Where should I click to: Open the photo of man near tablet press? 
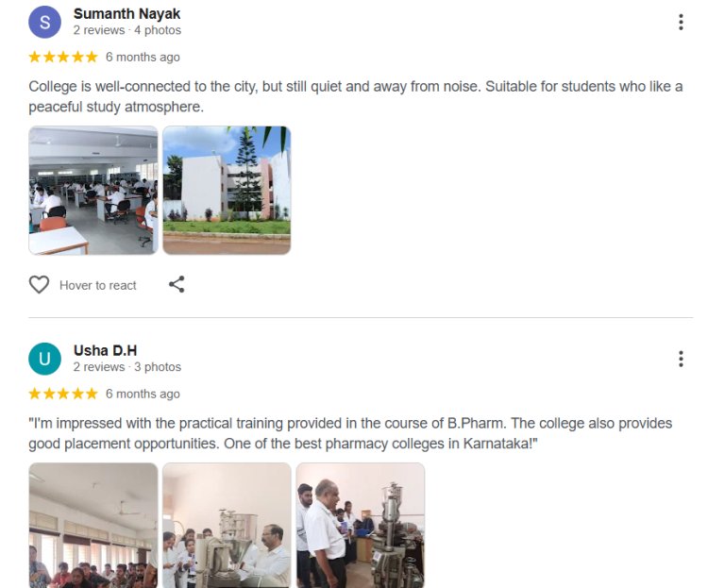point(361,525)
